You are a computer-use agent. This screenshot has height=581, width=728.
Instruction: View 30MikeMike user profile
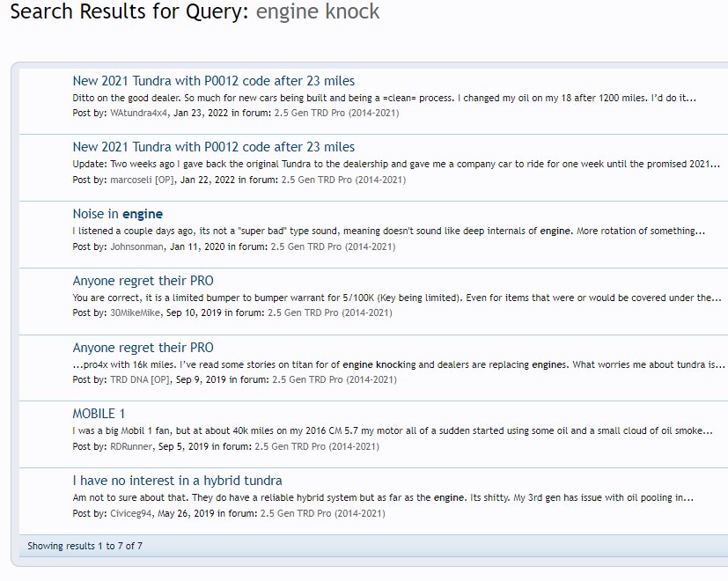135,313
